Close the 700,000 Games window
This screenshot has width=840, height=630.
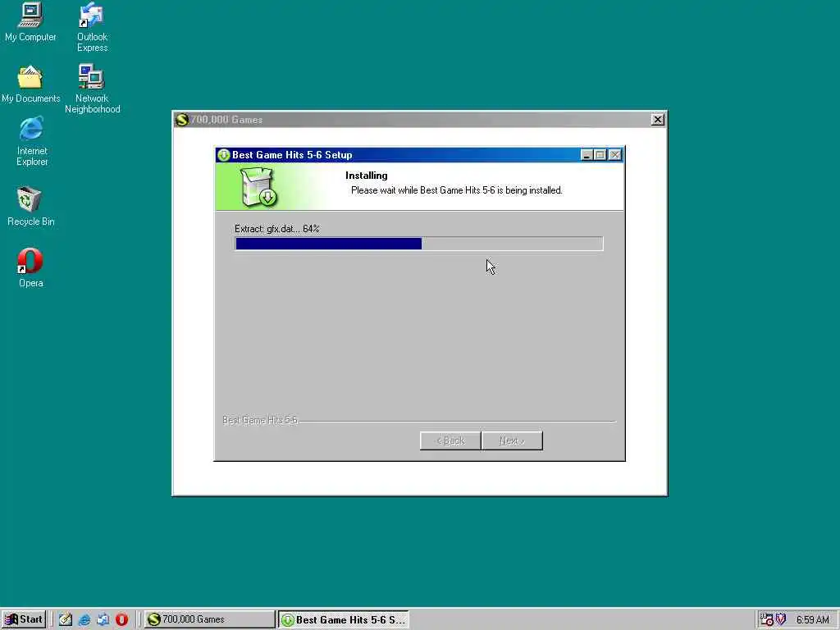click(x=658, y=120)
